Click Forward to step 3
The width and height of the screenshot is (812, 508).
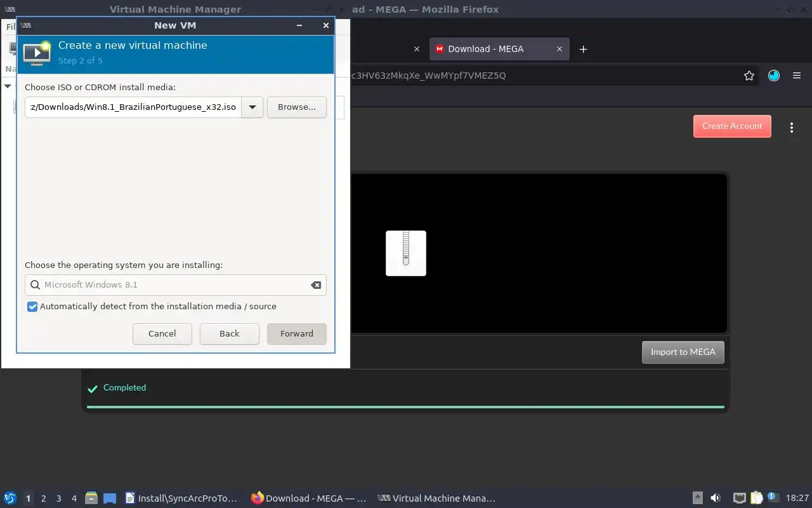point(297,334)
